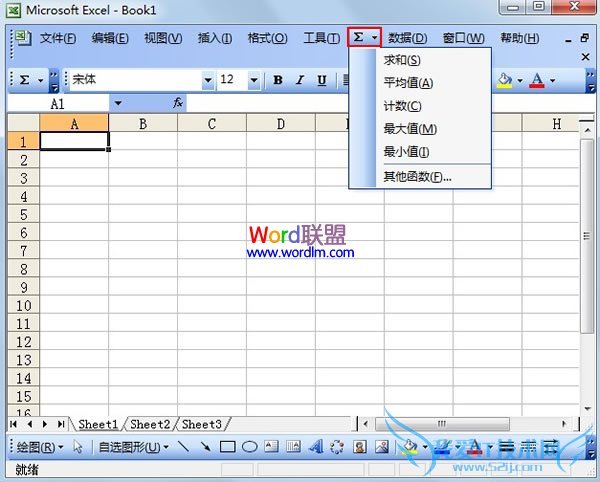Select the Oval drawing tool
Viewport: 600px width, 482px height.
[x=249, y=446]
